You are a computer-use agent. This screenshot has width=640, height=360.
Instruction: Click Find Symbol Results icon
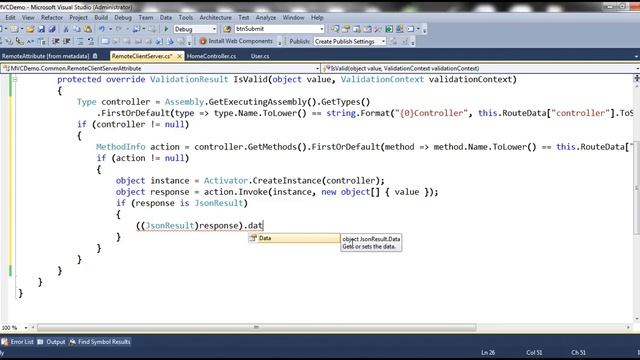point(72,342)
